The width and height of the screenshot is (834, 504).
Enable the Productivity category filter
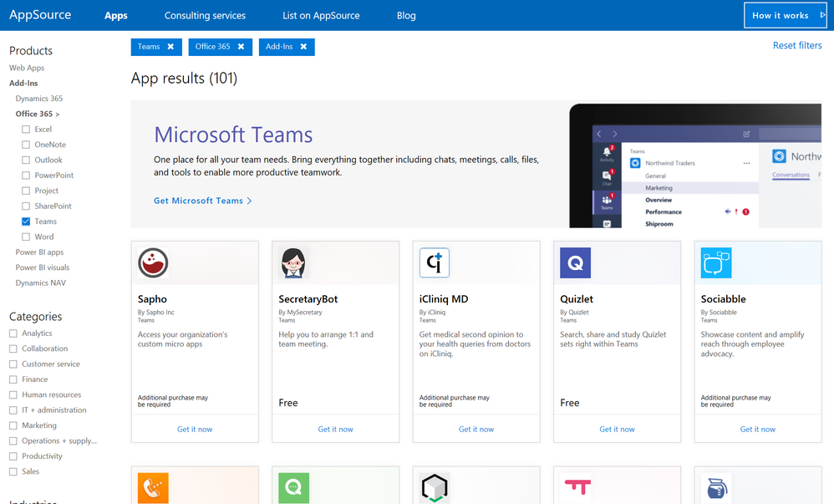(x=13, y=456)
